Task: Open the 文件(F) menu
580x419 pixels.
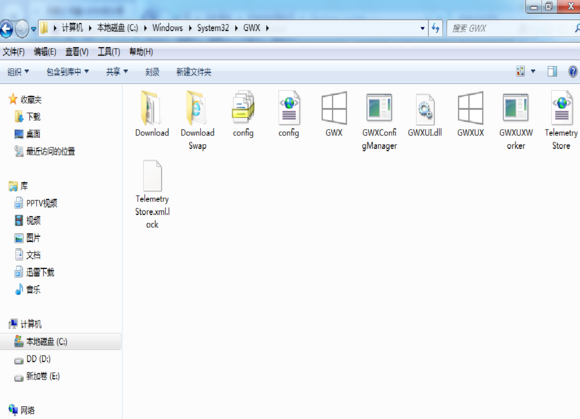Action: pyautogui.click(x=13, y=52)
